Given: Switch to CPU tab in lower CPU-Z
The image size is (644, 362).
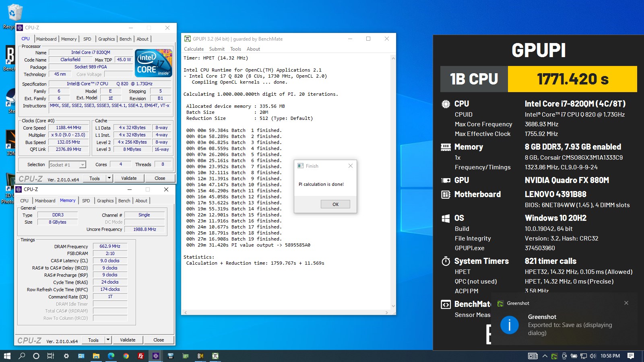Looking at the screenshot, I should click(25, 201).
